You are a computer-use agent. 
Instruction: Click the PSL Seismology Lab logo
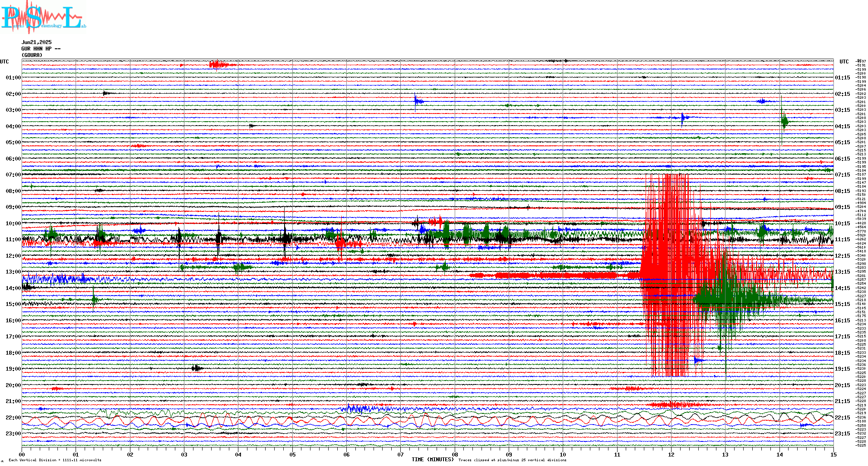click(43, 17)
